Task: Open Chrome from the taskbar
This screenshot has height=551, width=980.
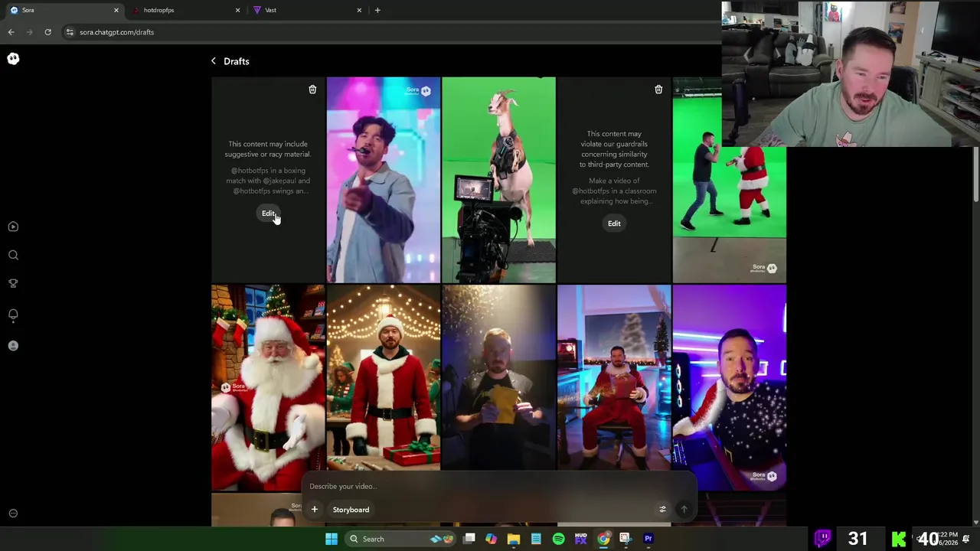Action: pyautogui.click(x=603, y=539)
